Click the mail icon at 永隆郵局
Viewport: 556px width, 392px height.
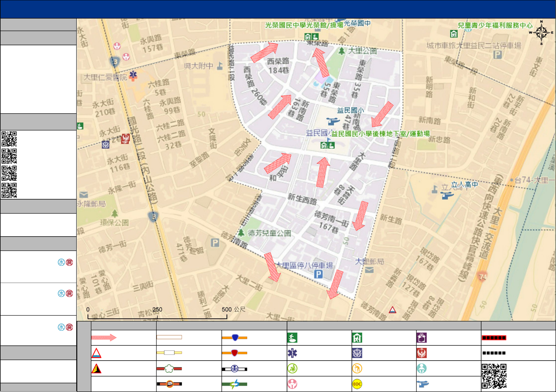[84, 194]
